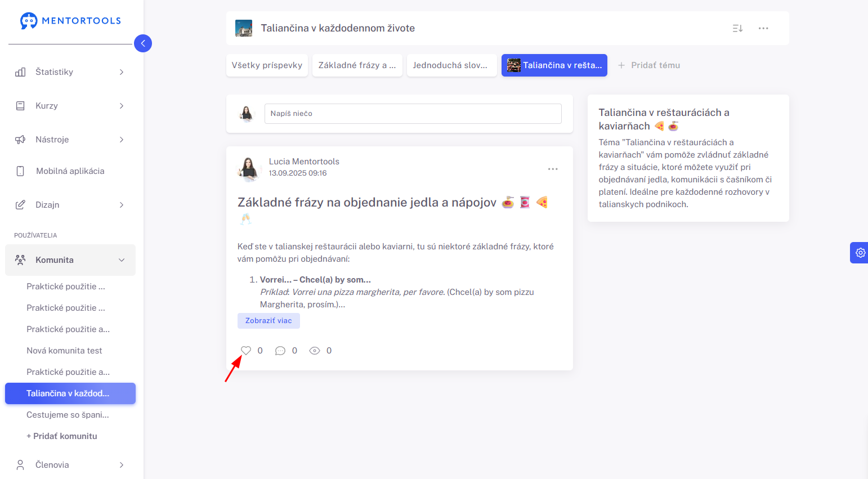Open community header three-dot menu
Screen dimensions: 868x479
763,28
